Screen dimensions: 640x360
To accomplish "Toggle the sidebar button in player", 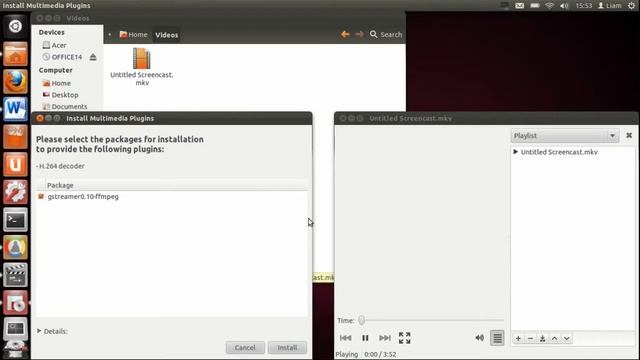I will pos(497,338).
